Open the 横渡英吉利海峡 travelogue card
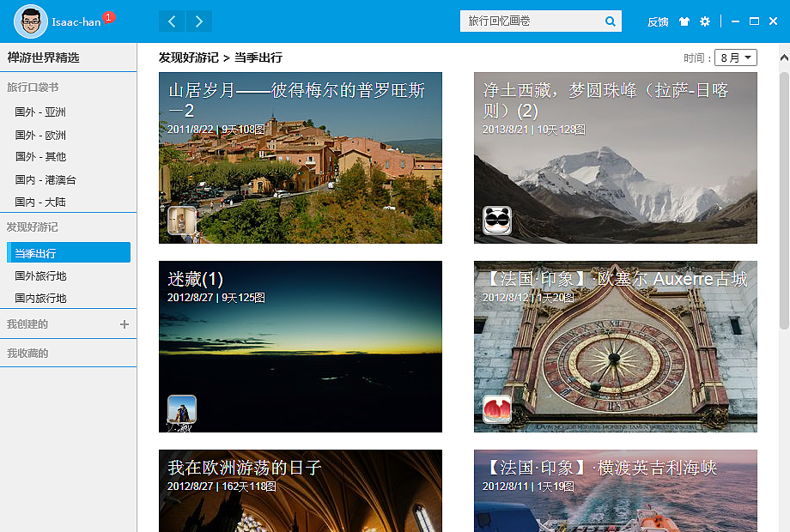This screenshot has width=790, height=532. pyautogui.click(x=616, y=491)
